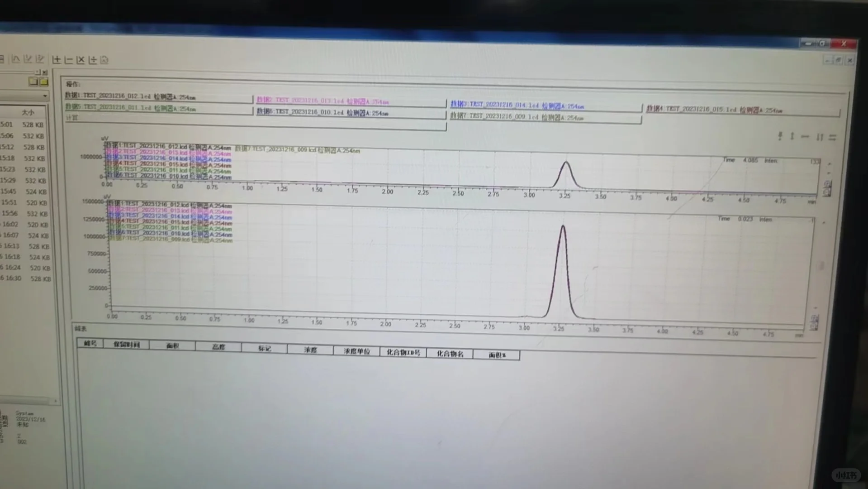
Task: Click the paired vertical arrows icon
Action: tap(820, 137)
